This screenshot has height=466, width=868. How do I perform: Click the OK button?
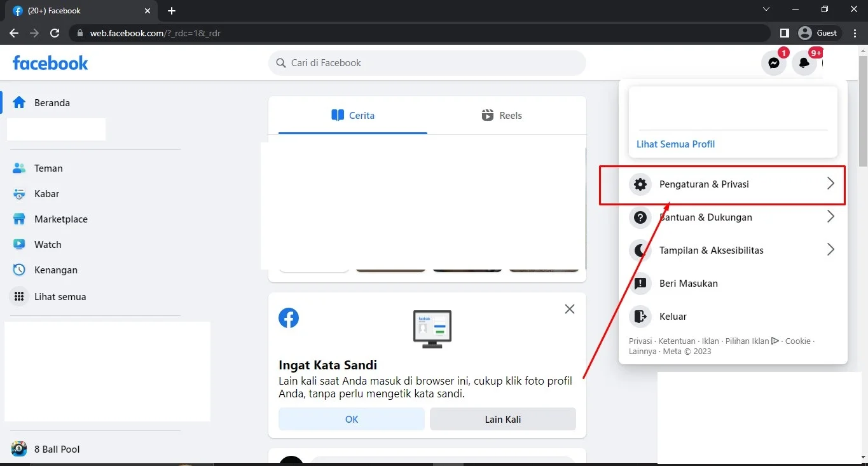tap(352, 419)
